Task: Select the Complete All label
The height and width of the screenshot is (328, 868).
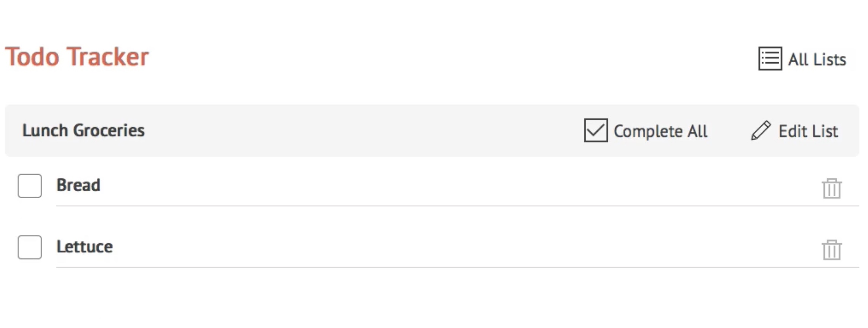Action: pos(660,131)
